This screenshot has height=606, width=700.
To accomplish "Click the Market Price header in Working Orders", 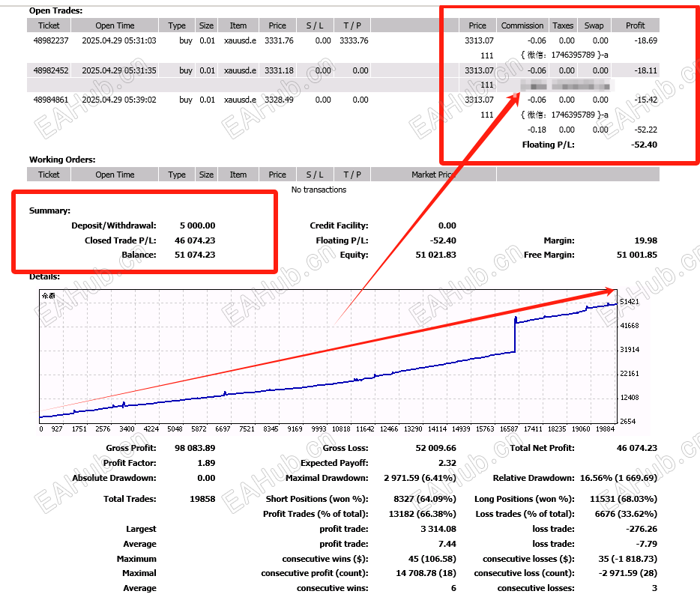I will (433, 175).
